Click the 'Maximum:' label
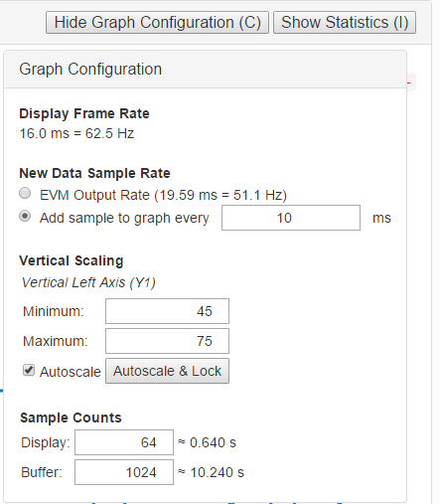440x504 pixels. pyautogui.click(x=56, y=341)
